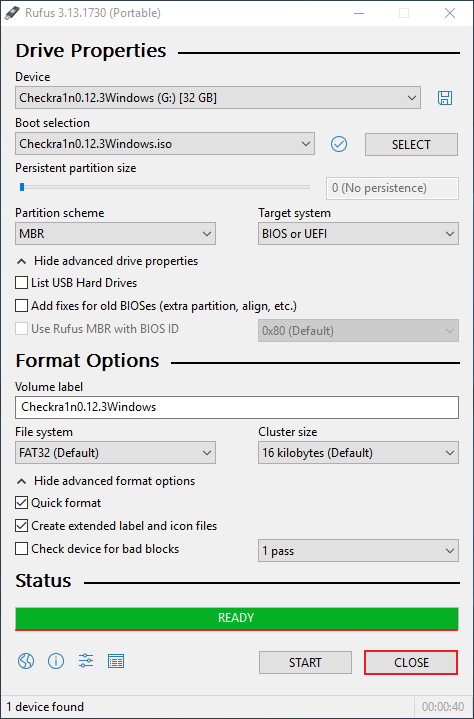Image resolution: width=474 pixels, height=719 pixels.
Task: Click the checksum checkmark icon beside boot selection
Action: tap(339, 144)
